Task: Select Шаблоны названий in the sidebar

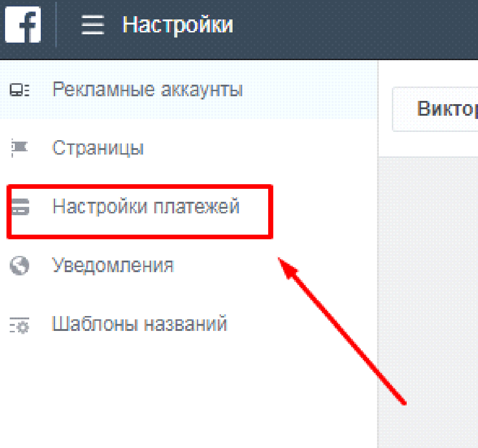Action: (139, 324)
